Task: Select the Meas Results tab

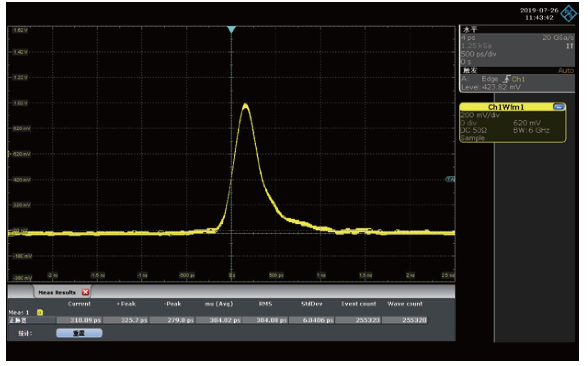Action: (x=57, y=292)
